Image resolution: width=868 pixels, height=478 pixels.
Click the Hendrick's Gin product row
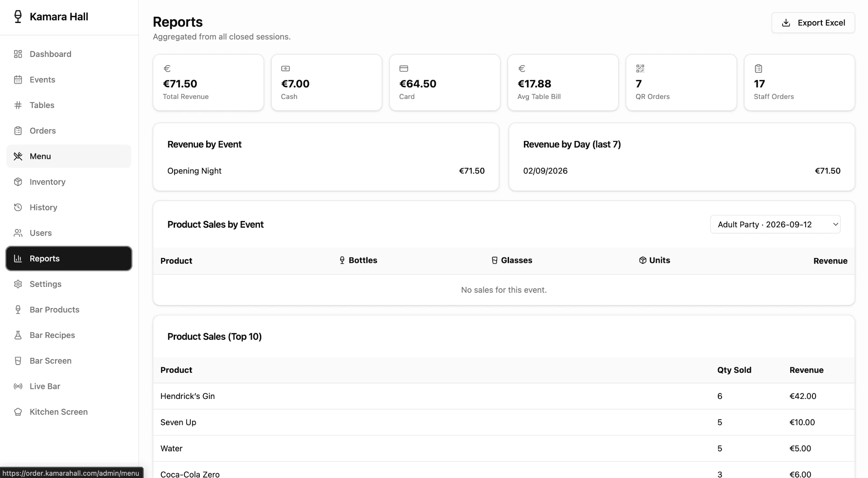[x=504, y=396]
